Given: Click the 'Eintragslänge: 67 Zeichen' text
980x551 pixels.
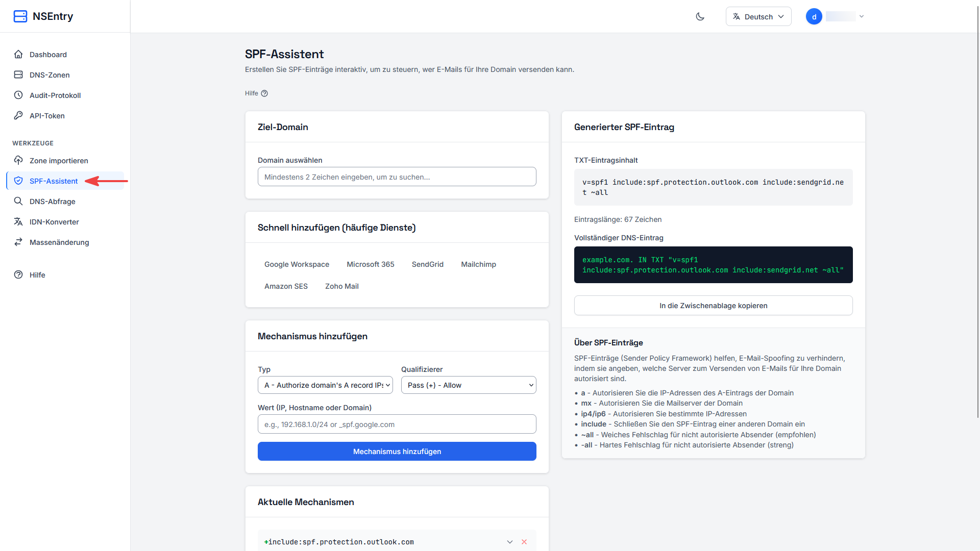Looking at the screenshot, I should click(618, 219).
